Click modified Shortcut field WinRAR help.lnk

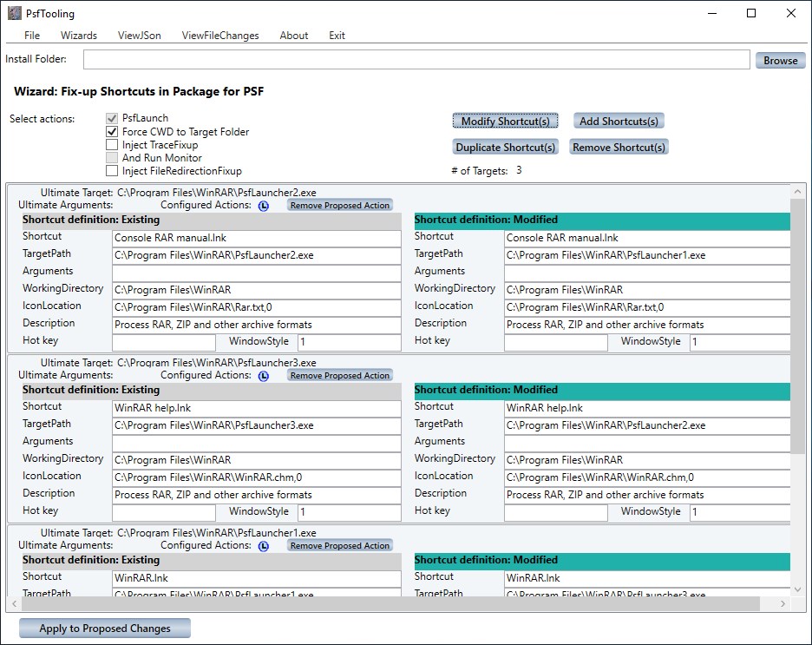coord(647,408)
